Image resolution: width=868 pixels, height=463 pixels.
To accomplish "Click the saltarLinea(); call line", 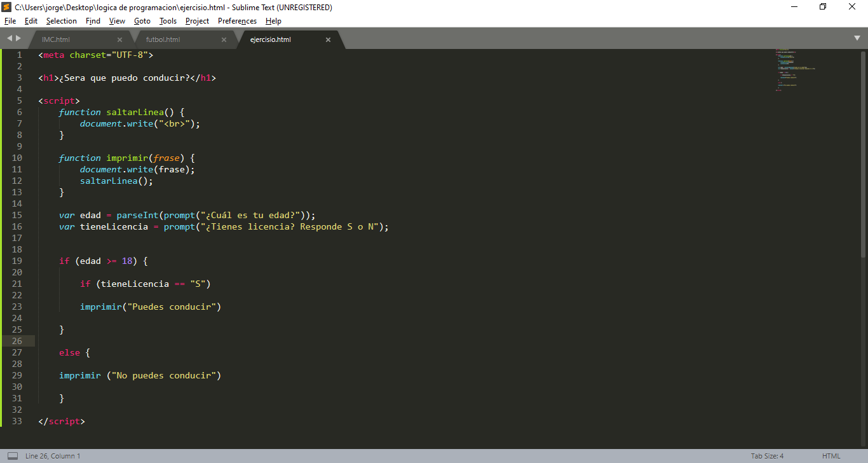I will (x=117, y=181).
